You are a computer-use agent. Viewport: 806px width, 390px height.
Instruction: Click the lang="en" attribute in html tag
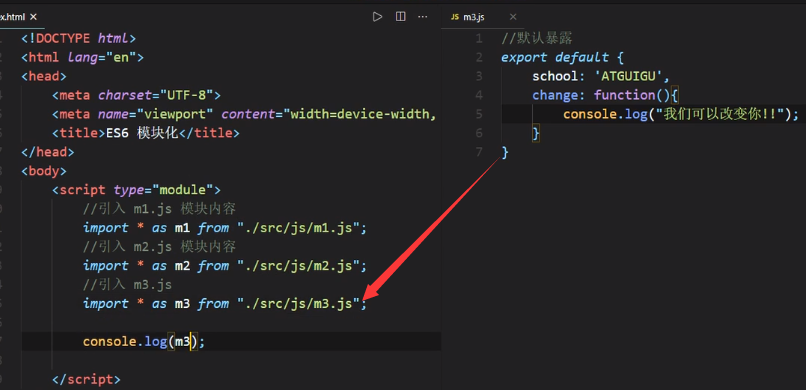tap(102, 57)
